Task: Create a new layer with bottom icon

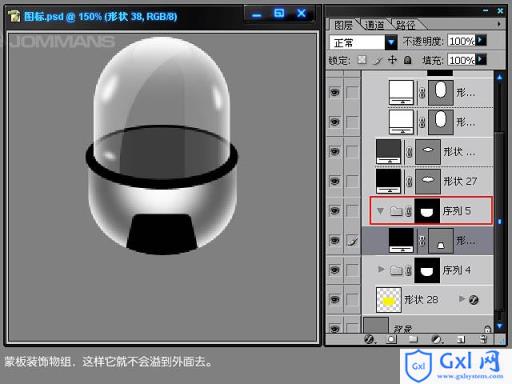Action: point(461,339)
